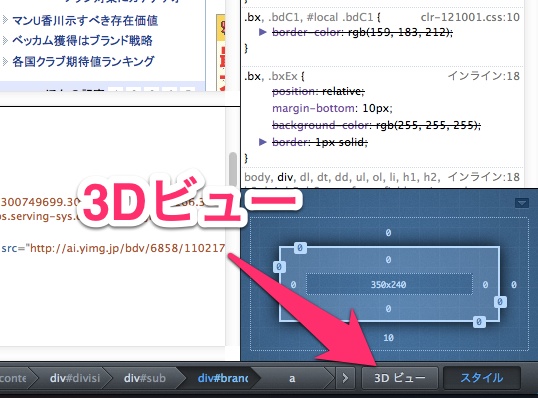This screenshot has width=538, height=398.
Task: Open インライン:18 source of body, div rule
Action: (484, 177)
